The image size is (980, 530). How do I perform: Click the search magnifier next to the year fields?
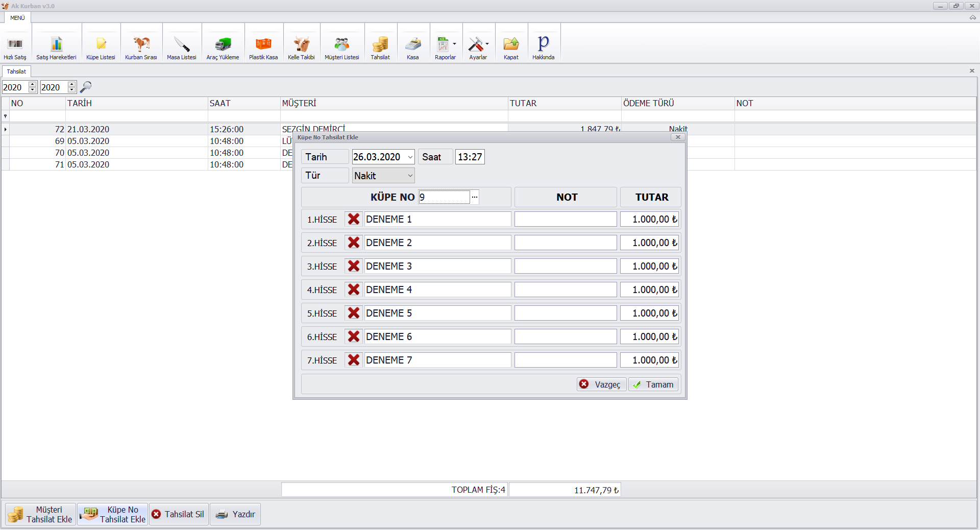86,87
